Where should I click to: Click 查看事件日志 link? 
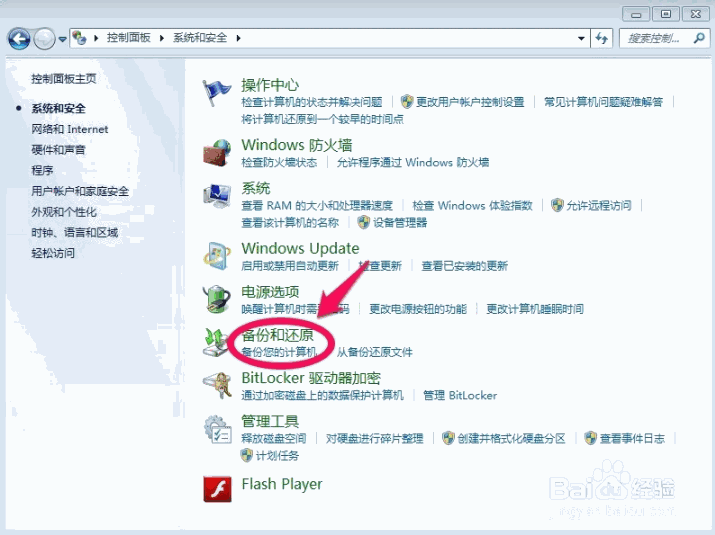632,439
